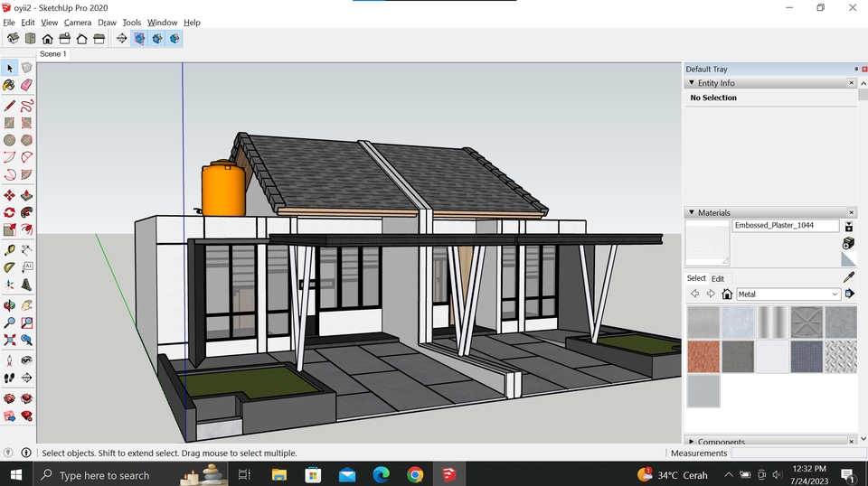Image resolution: width=868 pixels, height=486 pixels.
Task: Collapse the Materials panel
Action: pos(692,212)
